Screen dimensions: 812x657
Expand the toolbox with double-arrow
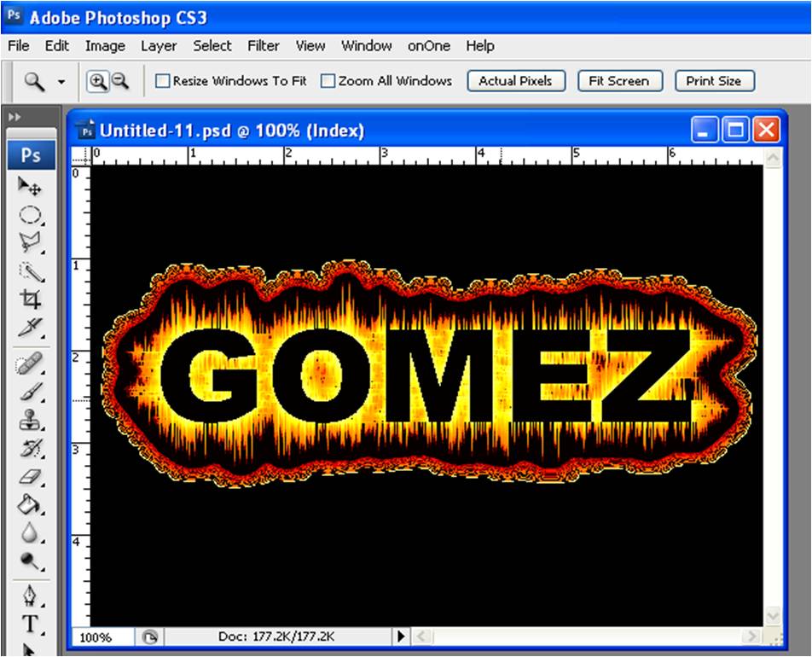[x=14, y=117]
